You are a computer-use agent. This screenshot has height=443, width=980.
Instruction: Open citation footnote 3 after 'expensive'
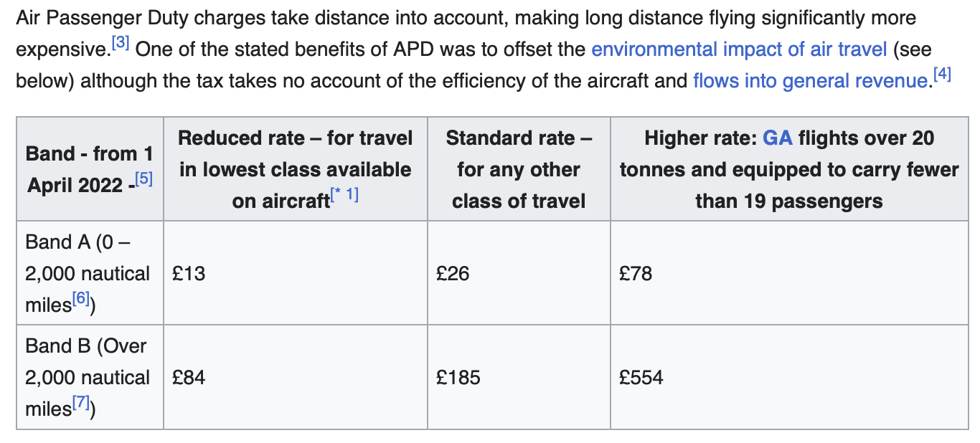tap(120, 43)
